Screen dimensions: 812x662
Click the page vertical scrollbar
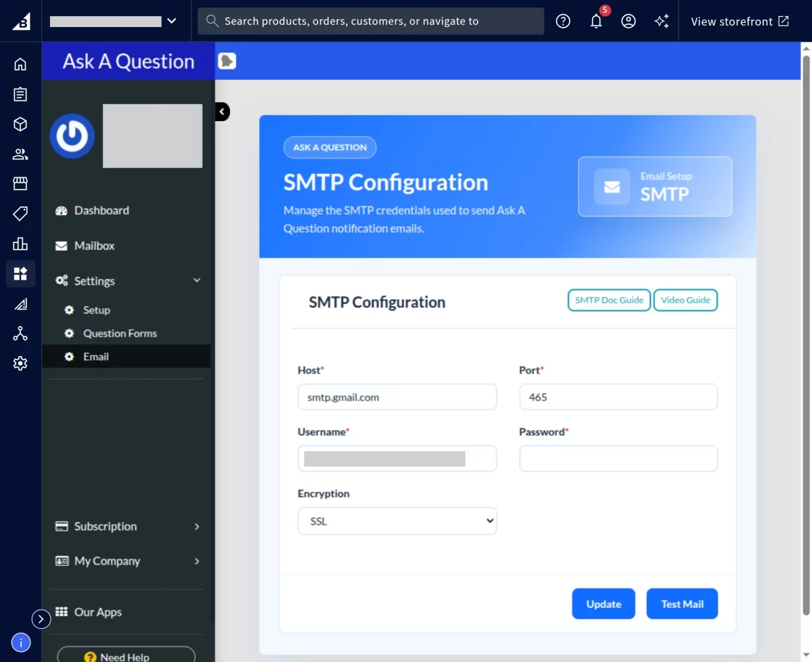pos(806,335)
